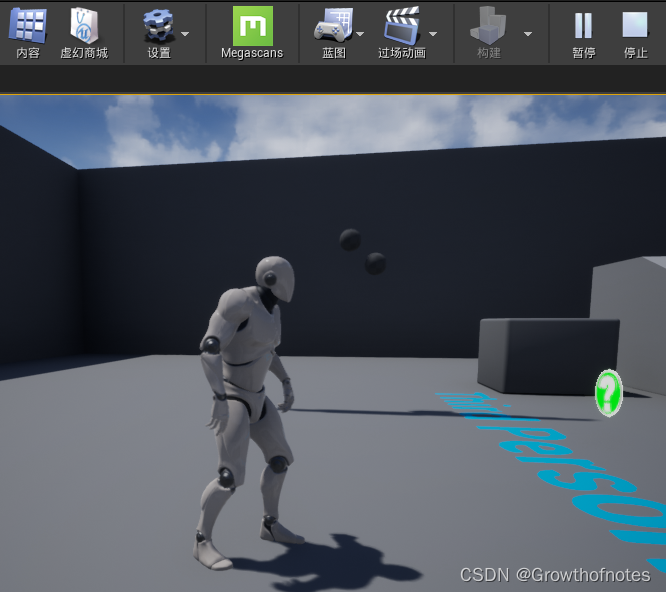The height and width of the screenshot is (592, 666).
Task: Expand the 过场动画 dropdown arrow
Action: 433,34
